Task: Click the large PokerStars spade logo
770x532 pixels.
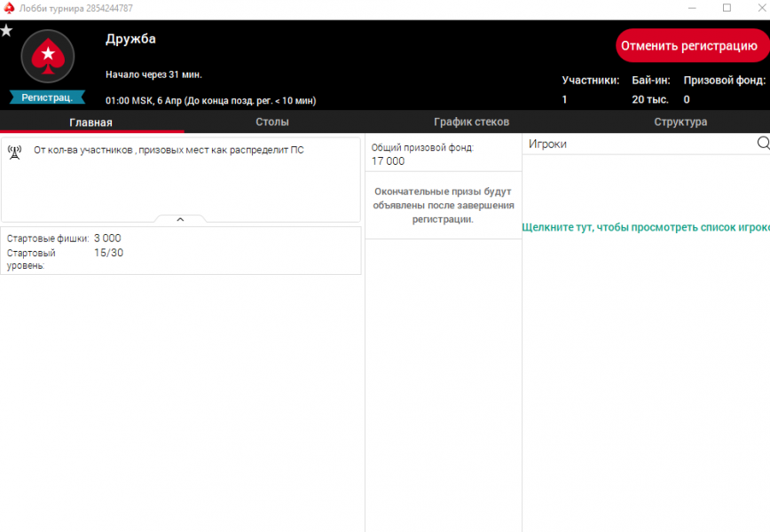Action: [x=48, y=59]
